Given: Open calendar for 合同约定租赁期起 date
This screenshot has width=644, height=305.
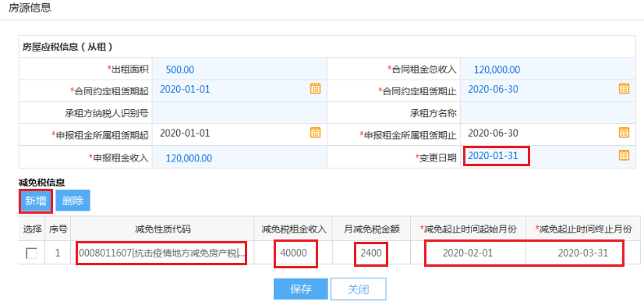Looking at the screenshot, I should pos(315,89).
